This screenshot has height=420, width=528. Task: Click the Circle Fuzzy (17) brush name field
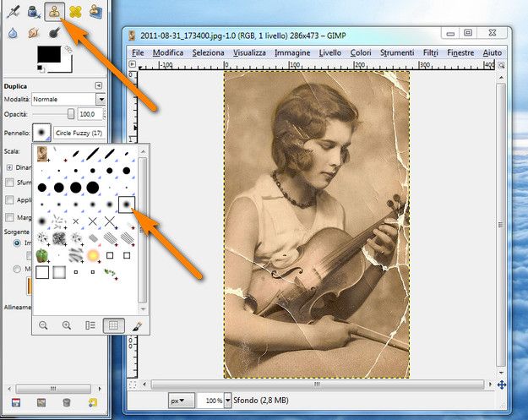pos(79,133)
